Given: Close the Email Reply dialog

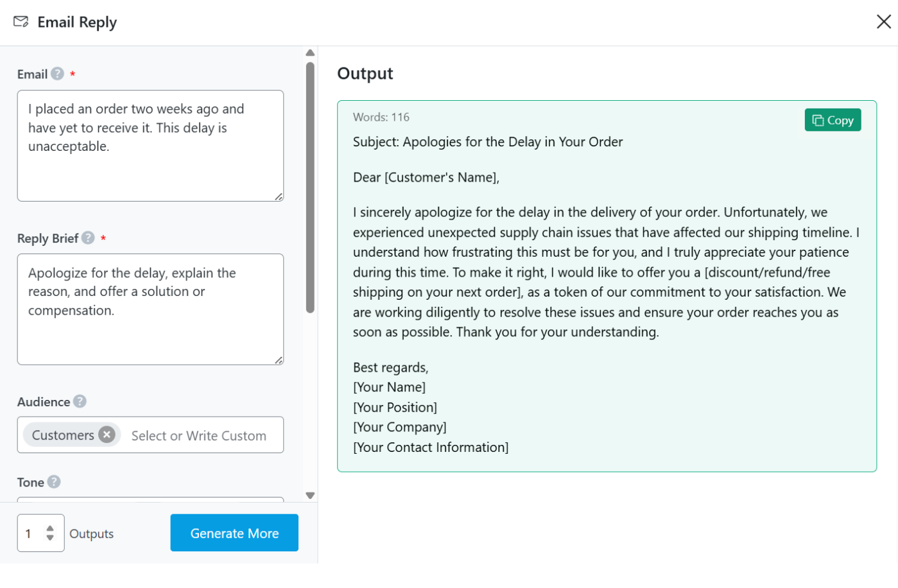Looking at the screenshot, I should [883, 22].
